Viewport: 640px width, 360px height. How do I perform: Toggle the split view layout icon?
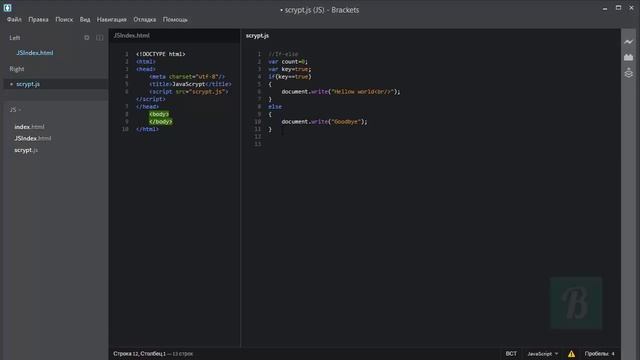[100, 38]
